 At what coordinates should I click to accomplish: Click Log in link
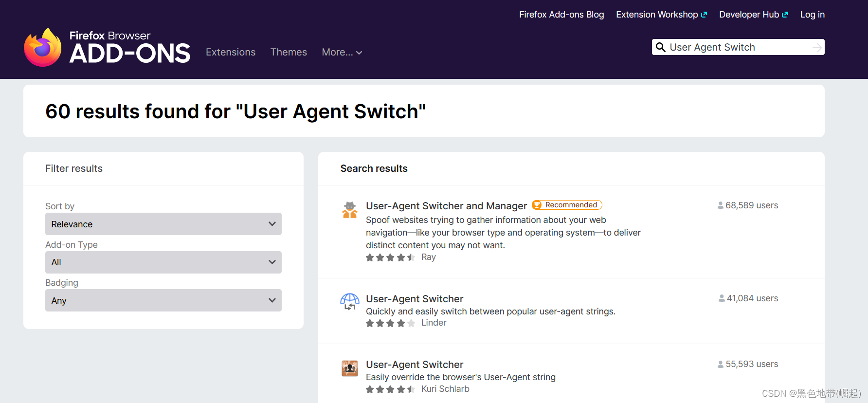pyautogui.click(x=813, y=15)
